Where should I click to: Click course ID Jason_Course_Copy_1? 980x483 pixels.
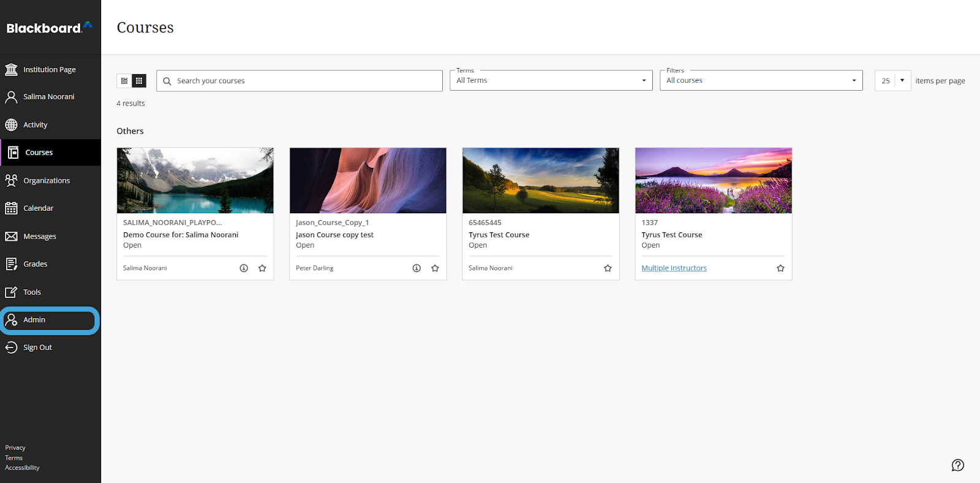tap(333, 222)
